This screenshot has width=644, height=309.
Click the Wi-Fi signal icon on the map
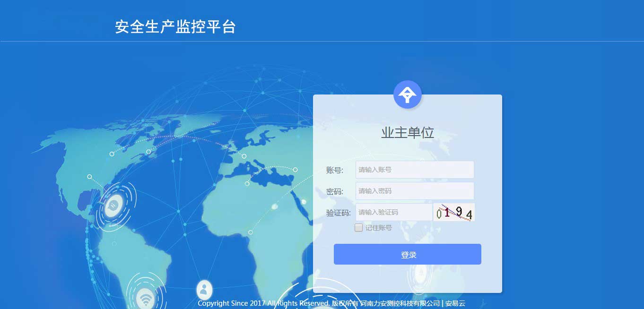(x=147, y=299)
